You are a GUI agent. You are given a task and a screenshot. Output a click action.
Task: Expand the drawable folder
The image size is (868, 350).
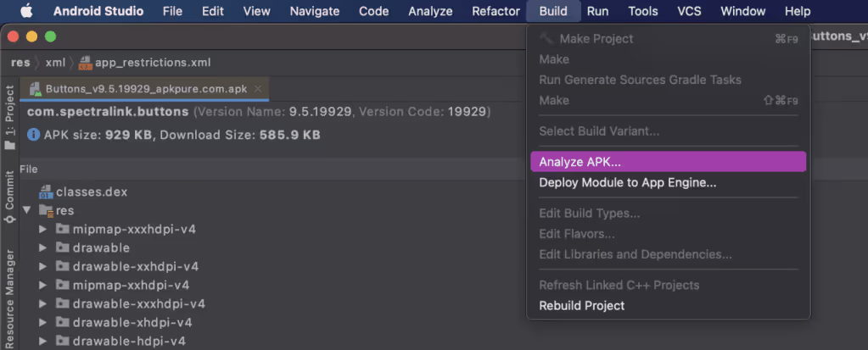pos(42,247)
